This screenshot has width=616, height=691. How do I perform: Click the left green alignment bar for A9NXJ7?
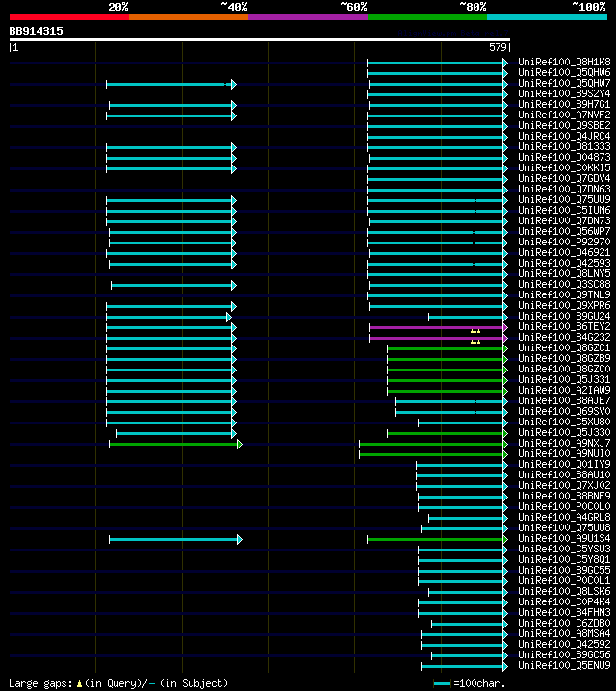tap(175, 444)
